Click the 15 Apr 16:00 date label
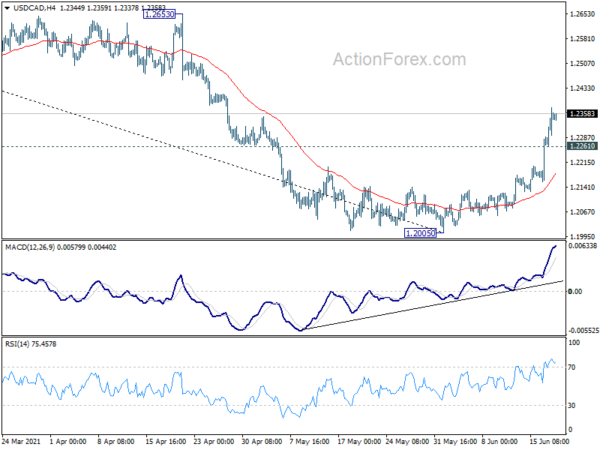This screenshot has width=600, height=450. tap(166, 442)
